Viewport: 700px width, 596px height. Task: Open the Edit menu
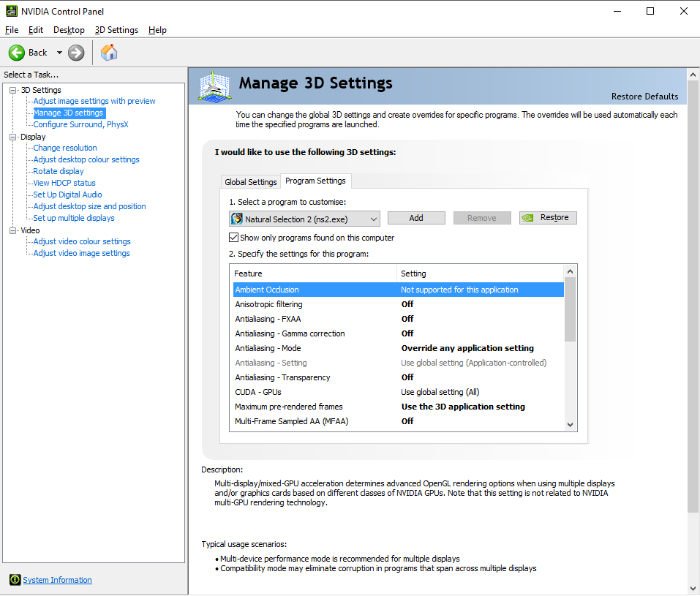click(36, 30)
